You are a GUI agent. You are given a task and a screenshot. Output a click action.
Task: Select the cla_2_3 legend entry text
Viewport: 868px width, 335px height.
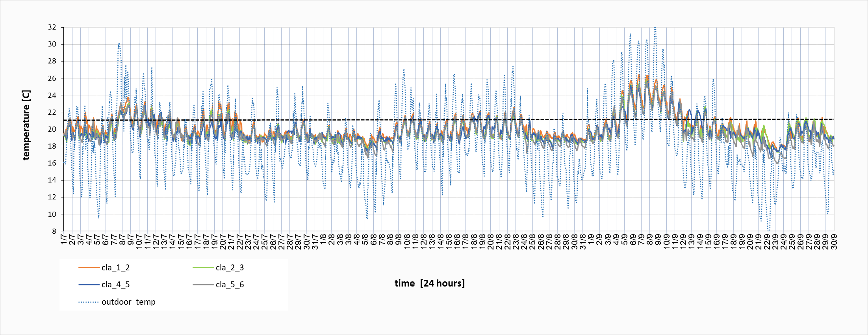(x=230, y=268)
